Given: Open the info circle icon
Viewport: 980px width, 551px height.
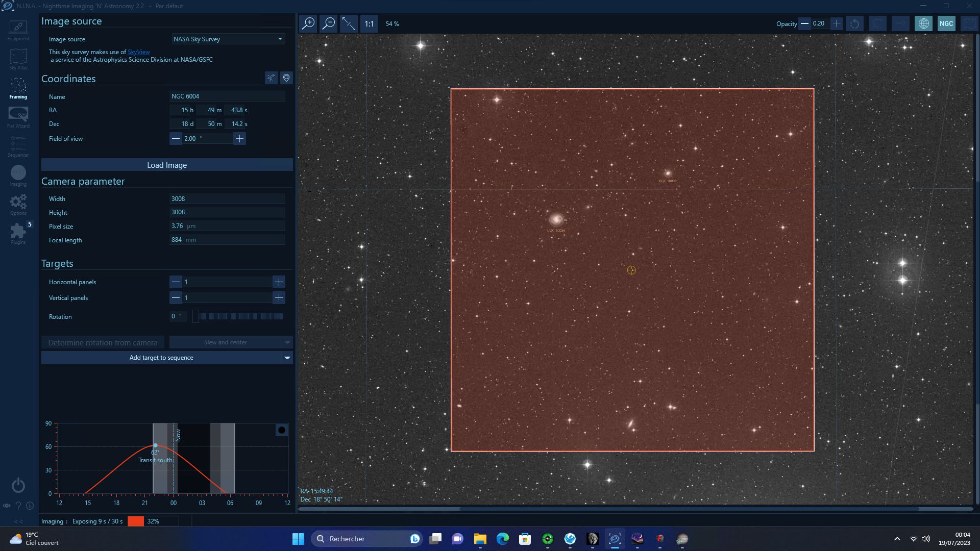Looking at the screenshot, I should coord(30,506).
